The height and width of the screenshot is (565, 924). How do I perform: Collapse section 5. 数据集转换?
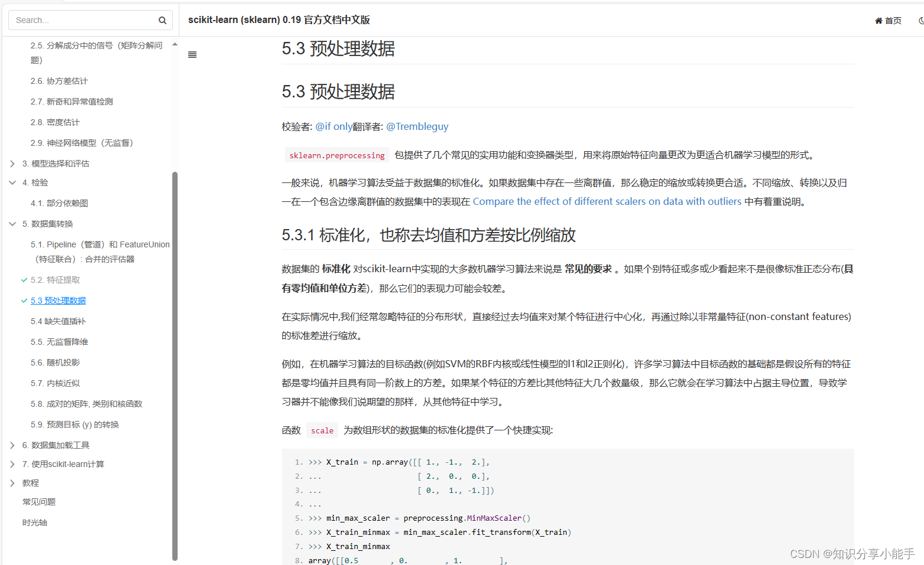click(x=12, y=224)
